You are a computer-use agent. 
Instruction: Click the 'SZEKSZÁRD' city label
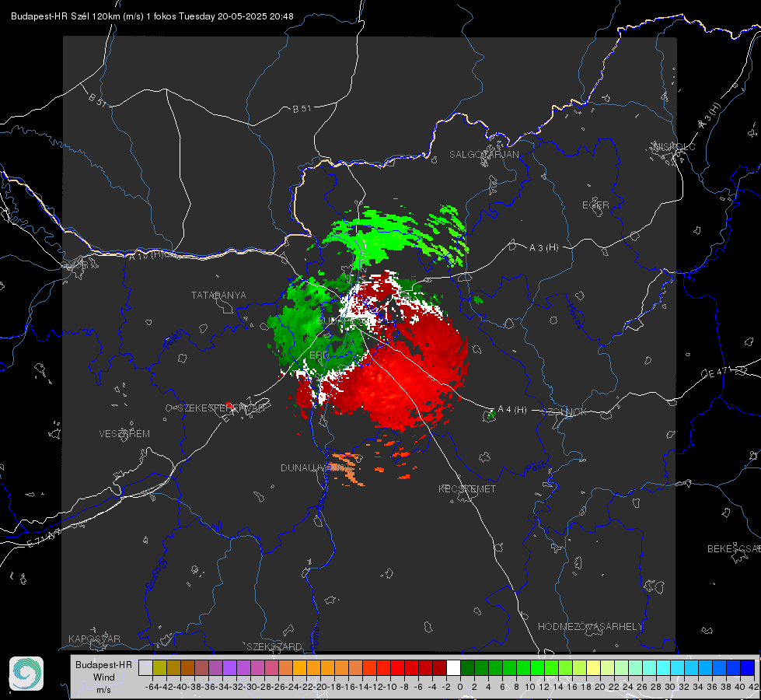point(274,646)
